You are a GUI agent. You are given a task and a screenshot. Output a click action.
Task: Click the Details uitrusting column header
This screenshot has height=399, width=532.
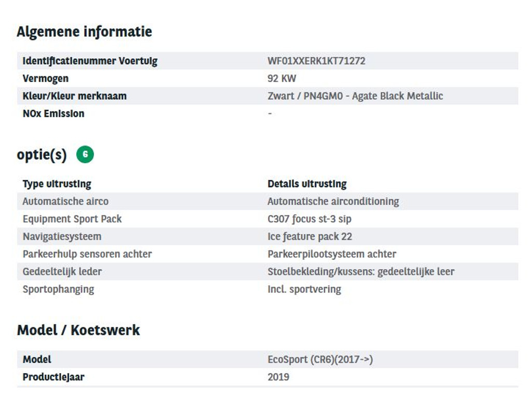307,184
